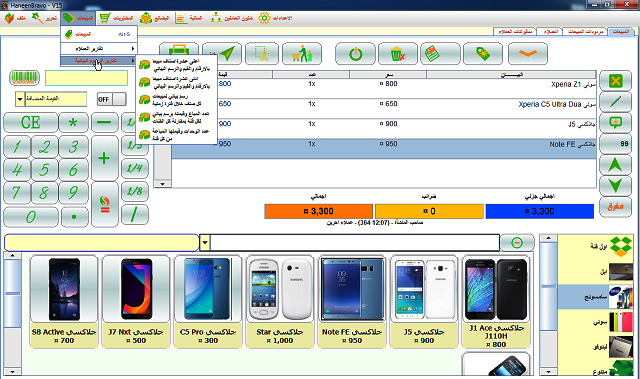This screenshot has height=379, width=640.
Task: Click the مفرق retail button
Action: pyautogui.click(x=615, y=207)
